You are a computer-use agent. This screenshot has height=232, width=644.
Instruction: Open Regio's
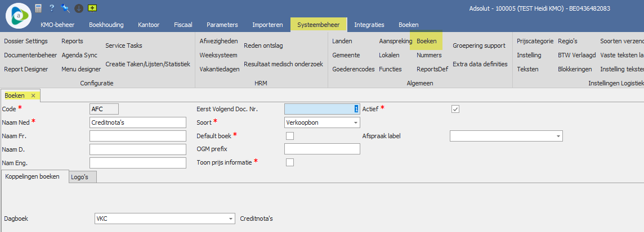[567, 41]
